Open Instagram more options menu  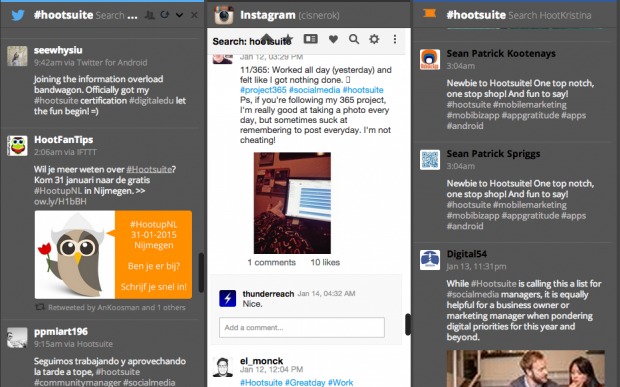tap(395, 39)
